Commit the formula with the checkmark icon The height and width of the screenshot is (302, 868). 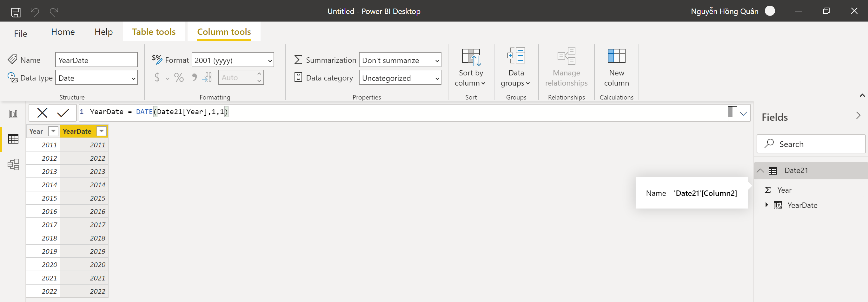pyautogui.click(x=63, y=113)
